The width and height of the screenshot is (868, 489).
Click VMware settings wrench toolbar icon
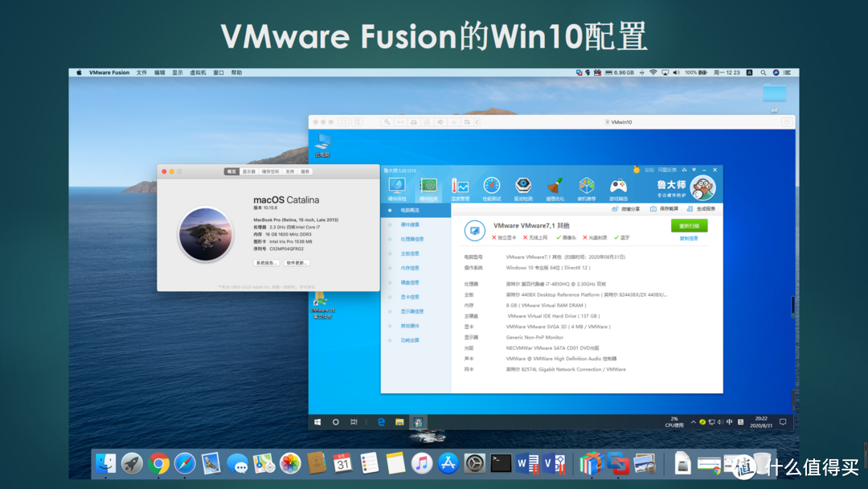(387, 121)
